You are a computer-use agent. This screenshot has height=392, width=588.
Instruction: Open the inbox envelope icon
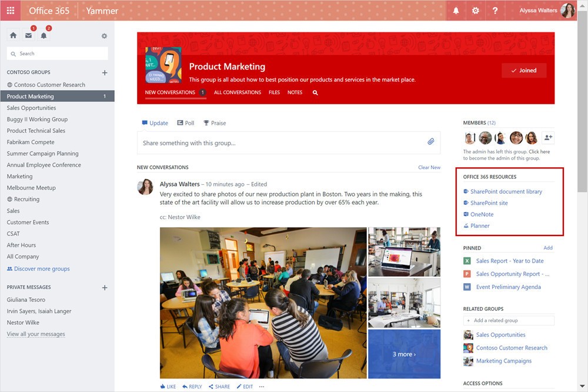[x=28, y=35]
